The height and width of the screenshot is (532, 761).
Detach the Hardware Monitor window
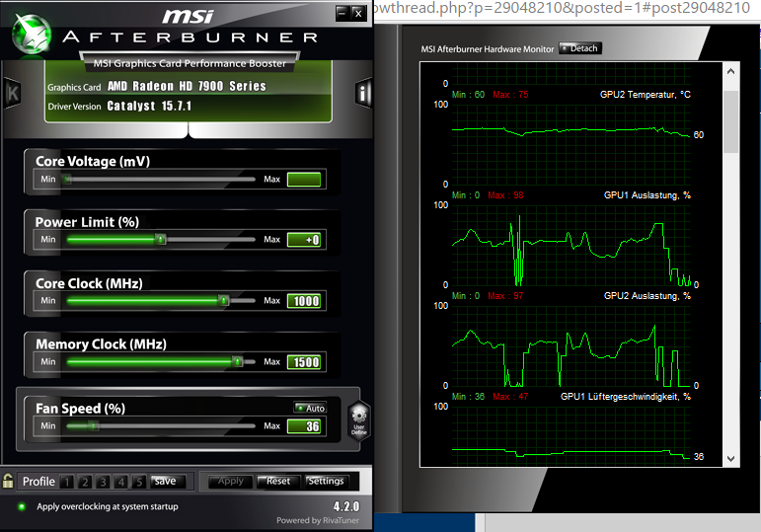[580, 48]
